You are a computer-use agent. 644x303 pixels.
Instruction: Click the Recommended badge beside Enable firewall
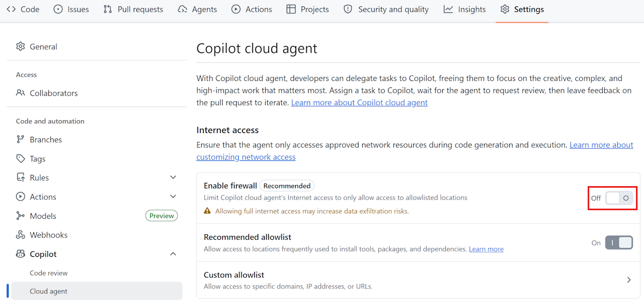287,186
